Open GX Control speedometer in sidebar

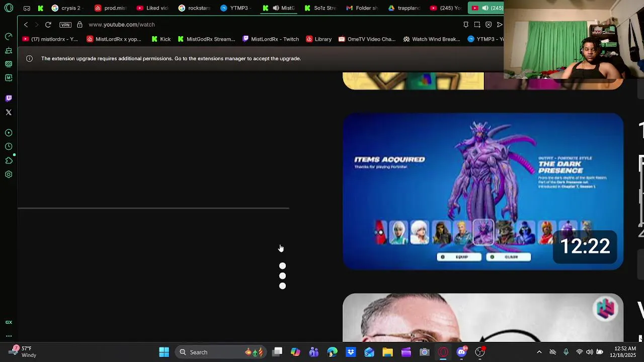(9, 36)
